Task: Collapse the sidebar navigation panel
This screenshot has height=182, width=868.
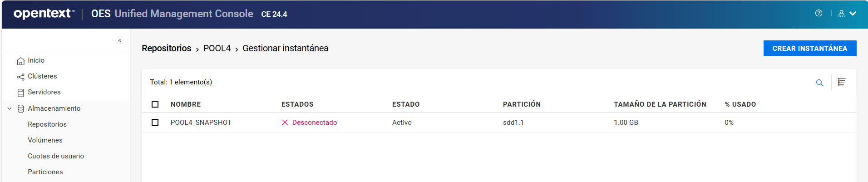Action: coord(120,40)
